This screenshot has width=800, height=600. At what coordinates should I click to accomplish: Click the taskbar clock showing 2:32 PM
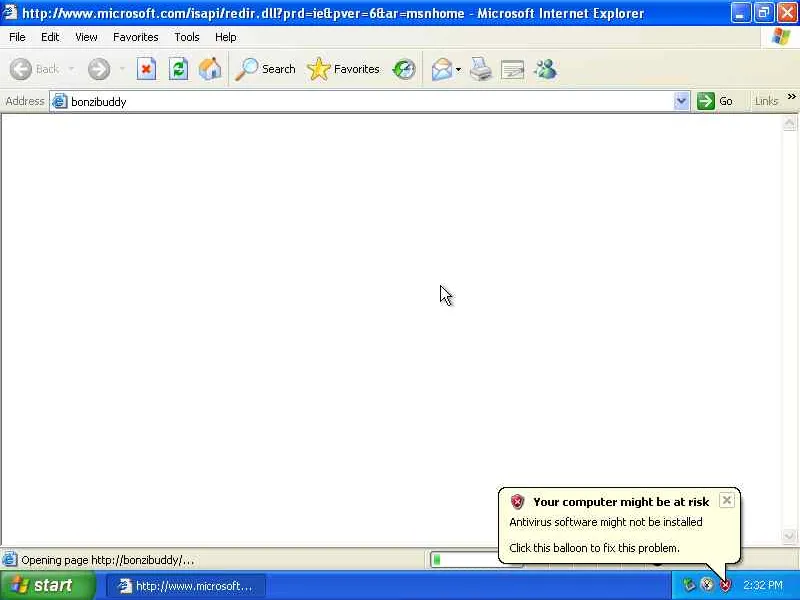pos(763,585)
